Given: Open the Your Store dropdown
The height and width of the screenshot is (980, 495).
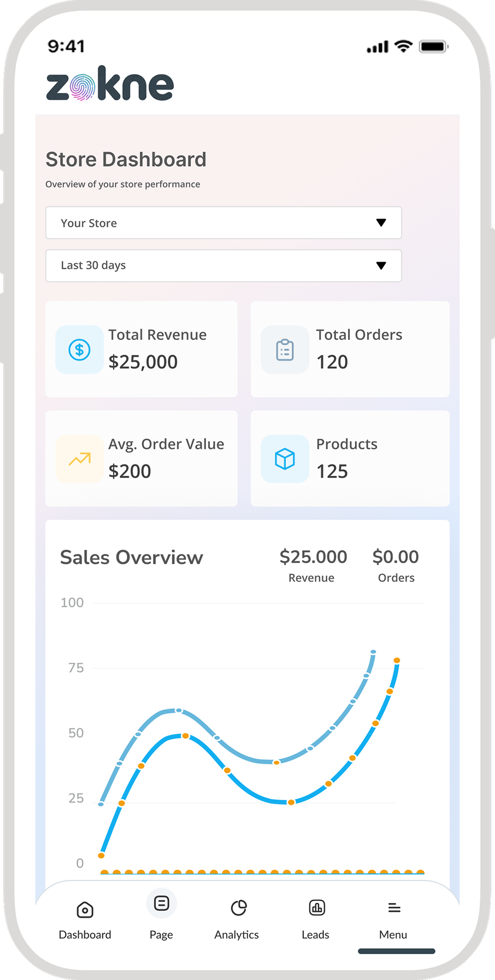Looking at the screenshot, I should point(223,222).
